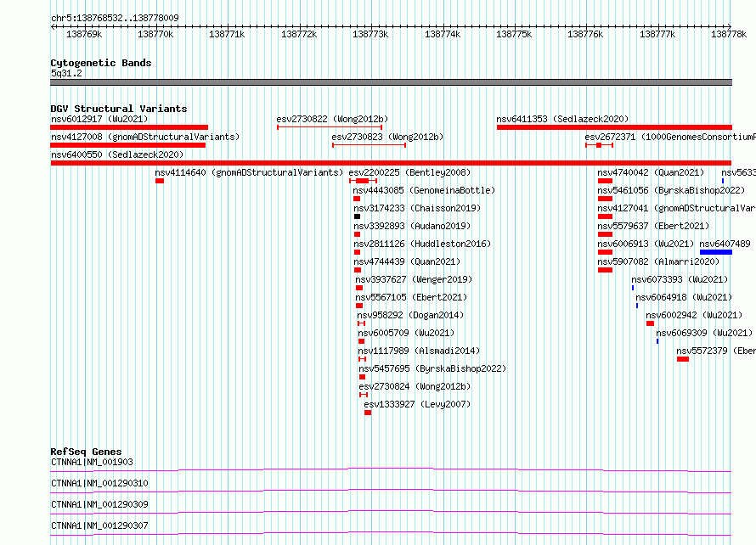Screen dimensions: 756x545
Task: Open CTNNA1|NM_001290307 transcript label
Action: pyautogui.click(x=99, y=525)
